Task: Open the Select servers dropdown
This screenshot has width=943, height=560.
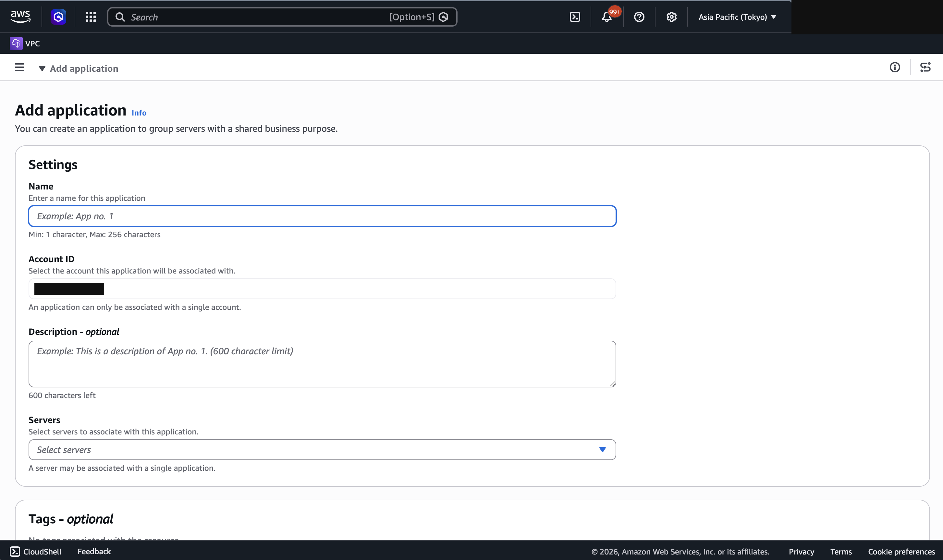Action: tap(322, 449)
